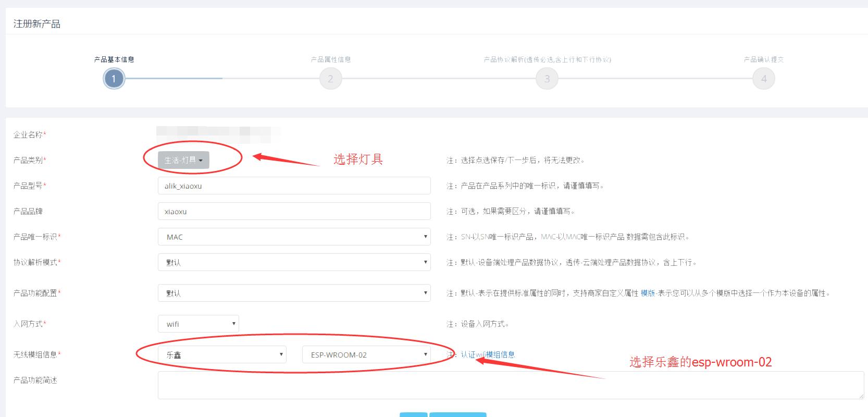This screenshot has height=417, width=868.
Task: Click the note 设备入网方式
Action: coord(478,324)
